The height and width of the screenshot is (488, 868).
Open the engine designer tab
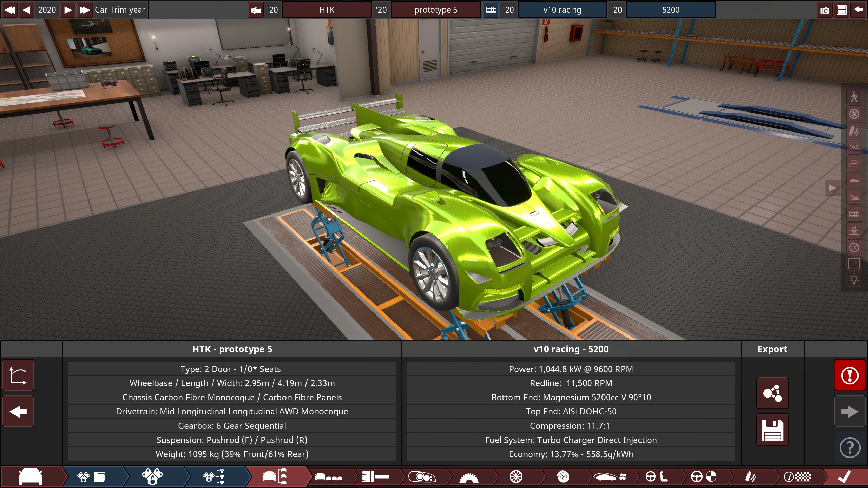153,477
